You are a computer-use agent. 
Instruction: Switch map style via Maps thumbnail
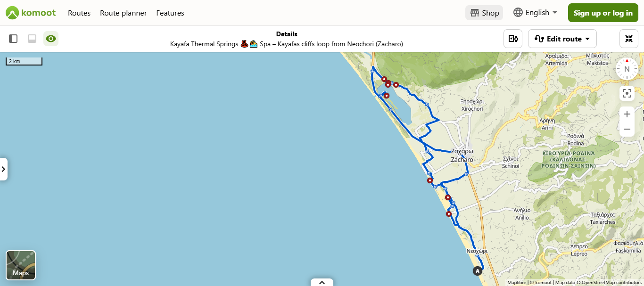pos(21,265)
